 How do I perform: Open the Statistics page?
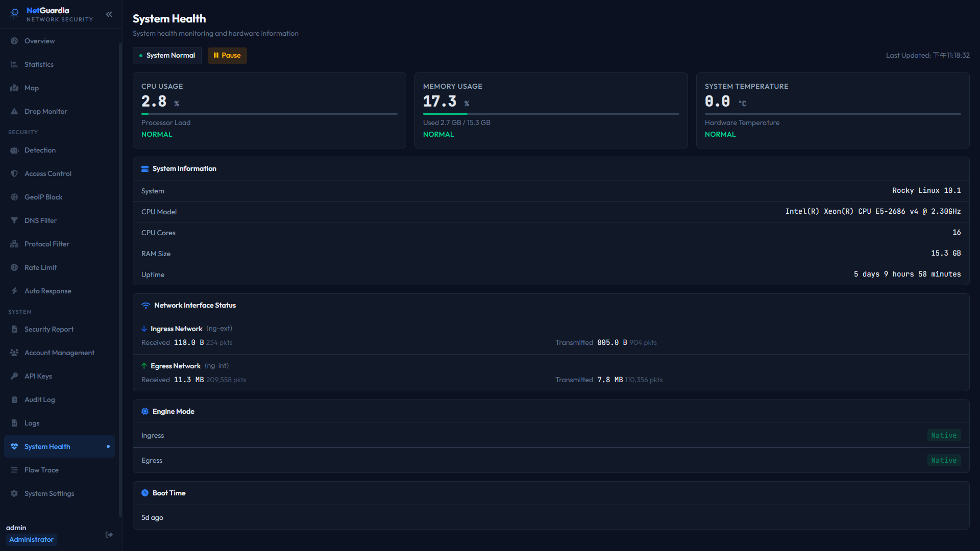(59, 64)
